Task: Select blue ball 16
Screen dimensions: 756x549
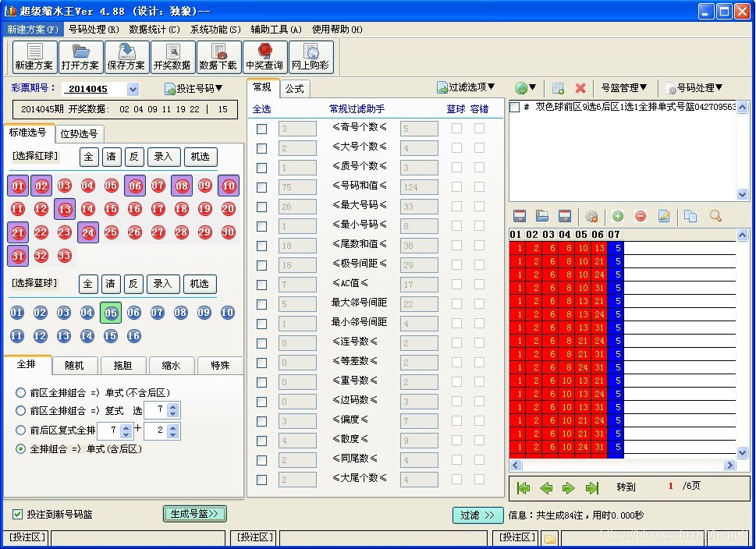Action: click(133, 335)
